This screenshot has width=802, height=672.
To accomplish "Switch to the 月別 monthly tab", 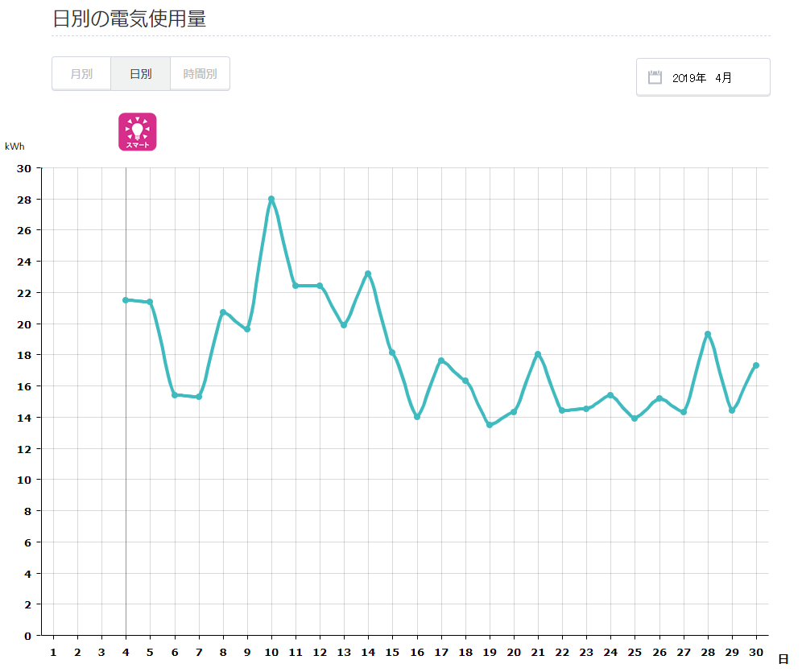I will (81, 74).
